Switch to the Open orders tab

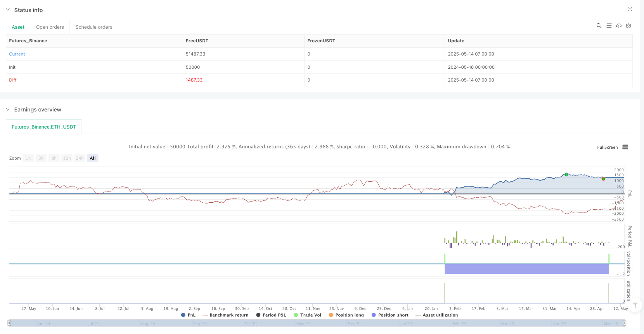[x=50, y=27]
